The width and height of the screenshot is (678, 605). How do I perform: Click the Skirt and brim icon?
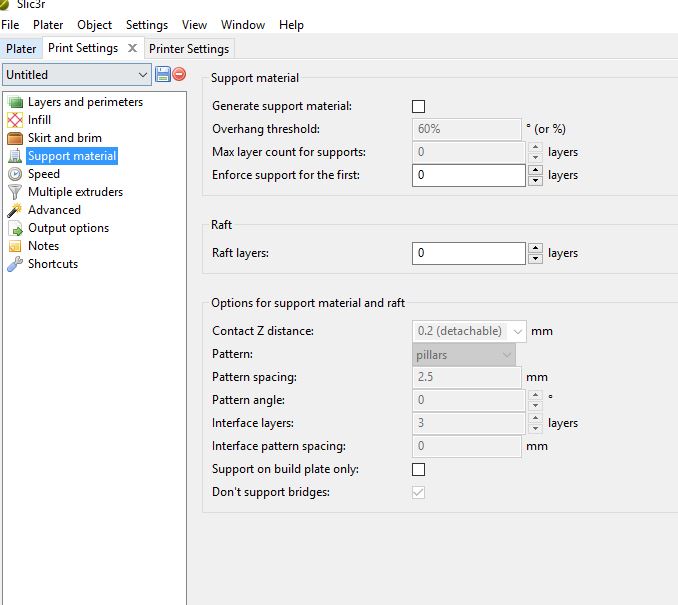15,138
